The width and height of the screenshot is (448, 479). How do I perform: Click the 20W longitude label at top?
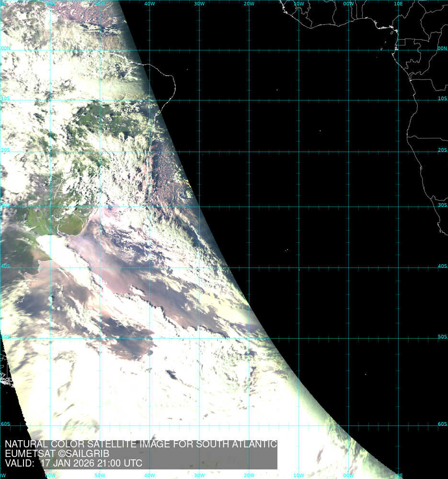[x=249, y=3]
